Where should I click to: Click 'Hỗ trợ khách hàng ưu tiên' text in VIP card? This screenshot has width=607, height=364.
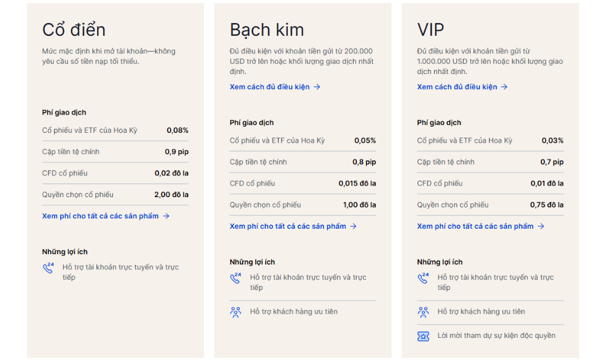tap(481, 312)
